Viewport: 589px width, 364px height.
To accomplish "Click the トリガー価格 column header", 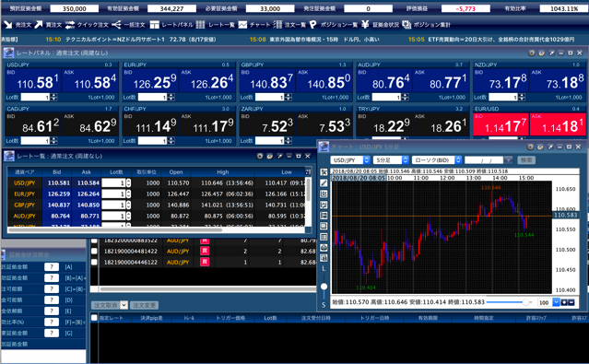I will (230, 318).
